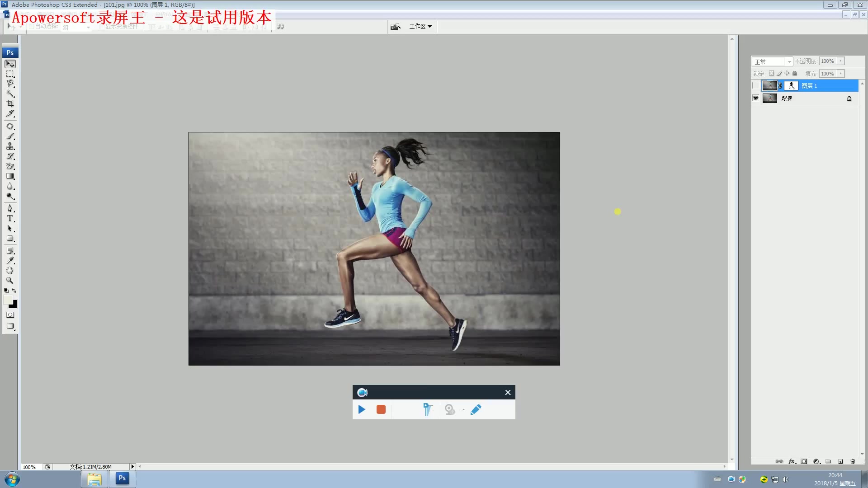Select the Eyedropper tool

10,261
